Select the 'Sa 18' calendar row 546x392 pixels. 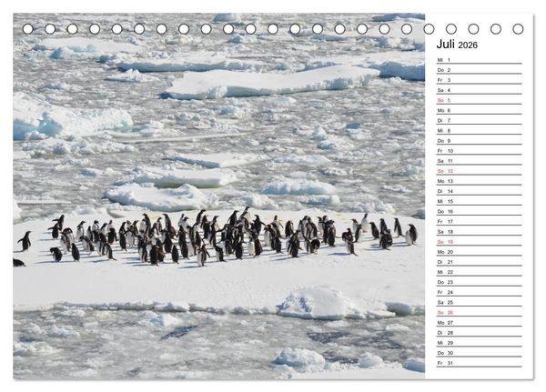pyautogui.click(x=480, y=232)
